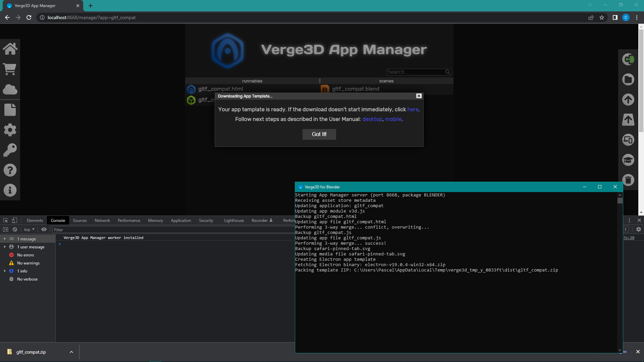Screen dimensions: 644x362
Task: Toggle console sidebar visibility icon
Action: pos(5,230)
